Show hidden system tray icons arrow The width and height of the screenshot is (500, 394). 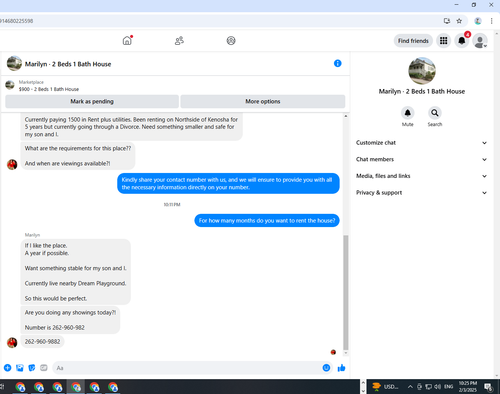click(410, 387)
